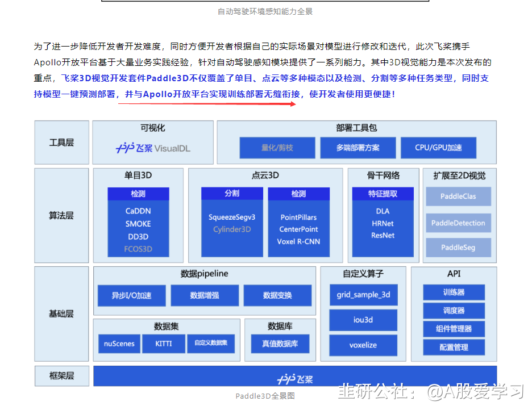Screen dimensions: 532x410
Task: Click the 检测 header under 单目3D
Action: click(138, 194)
